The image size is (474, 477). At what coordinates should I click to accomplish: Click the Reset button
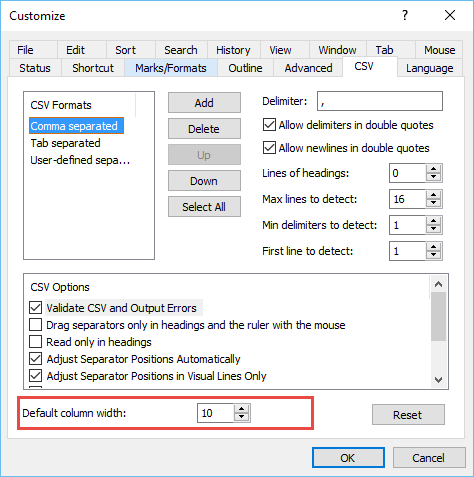(x=408, y=415)
